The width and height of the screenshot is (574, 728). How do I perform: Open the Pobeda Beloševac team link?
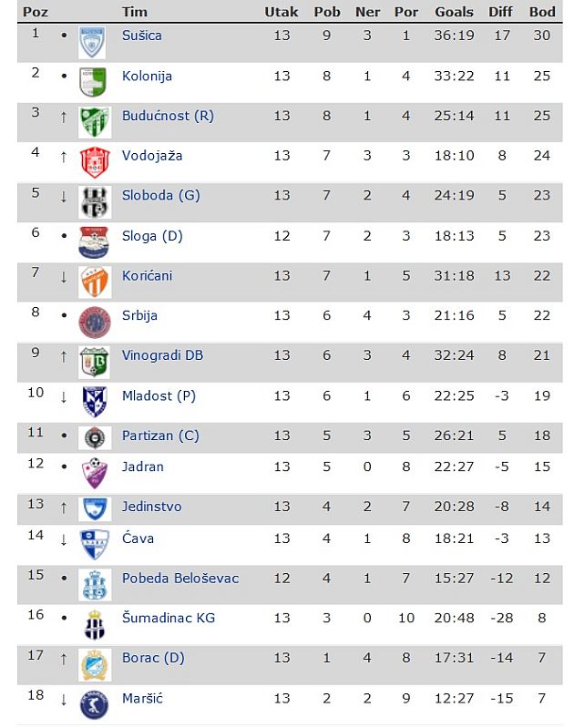180,579
